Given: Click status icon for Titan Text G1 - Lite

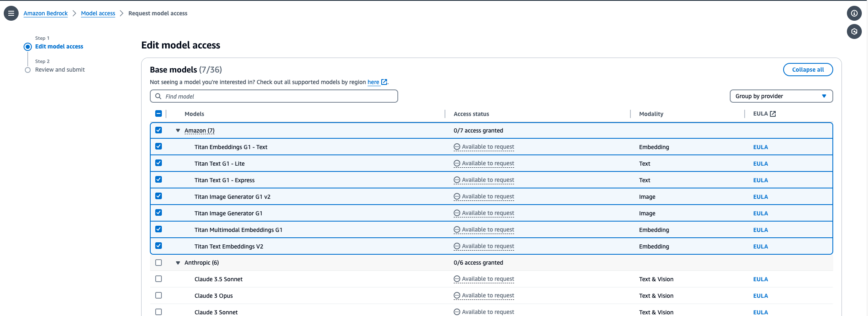Looking at the screenshot, I should click(457, 163).
